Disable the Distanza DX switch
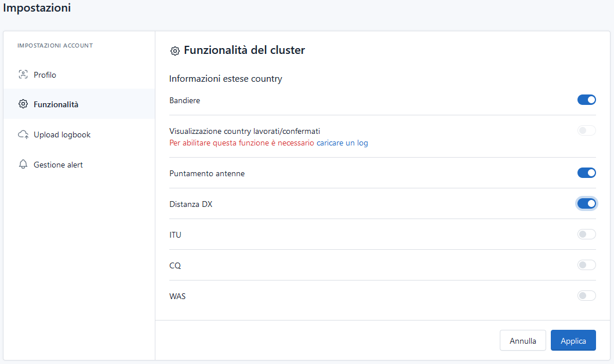The width and height of the screenshot is (614, 364). 586,203
